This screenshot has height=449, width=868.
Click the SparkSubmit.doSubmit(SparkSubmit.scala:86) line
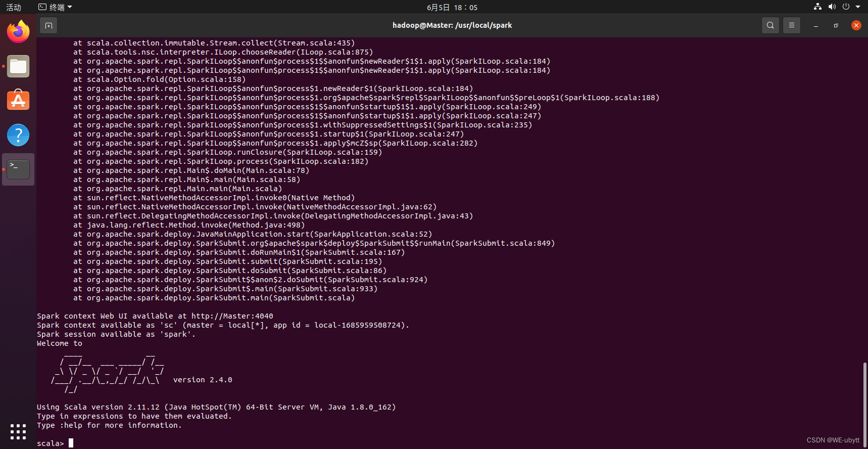pyautogui.click(x=230, y=271)
